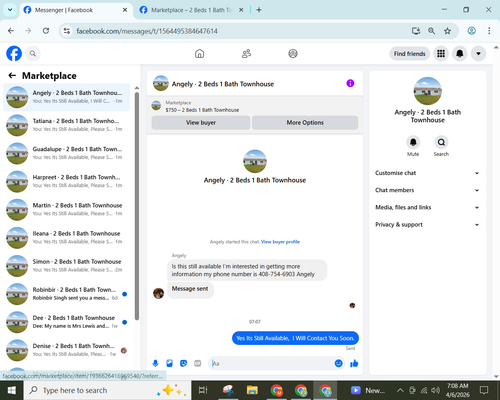
Task: Click Angely's large profile thumbnail in side panel
Action: pos(428,91)
